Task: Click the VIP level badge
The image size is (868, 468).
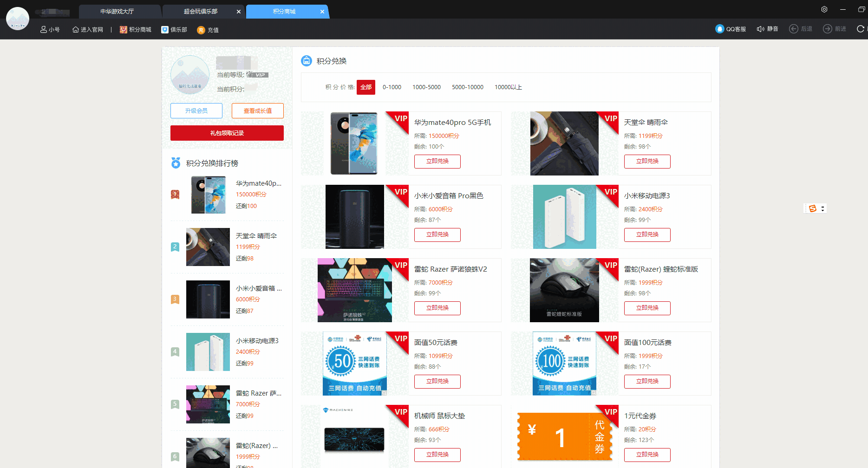Action: click(x=257, y=75)
